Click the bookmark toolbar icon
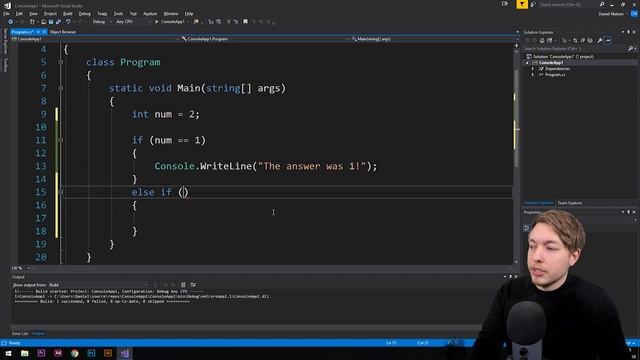Screen dimensions: 640x360 pos(245,22)
